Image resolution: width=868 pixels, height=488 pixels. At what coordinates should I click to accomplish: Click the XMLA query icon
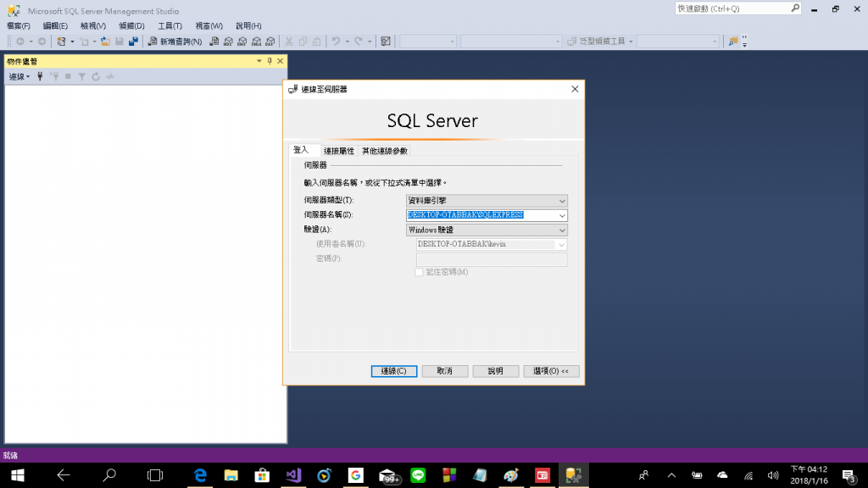256,42
